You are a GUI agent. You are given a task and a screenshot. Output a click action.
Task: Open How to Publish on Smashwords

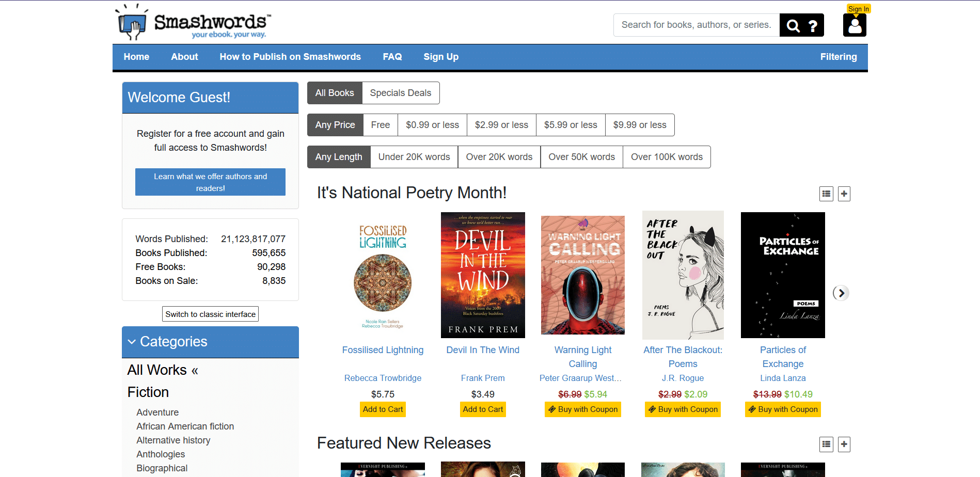290,57
